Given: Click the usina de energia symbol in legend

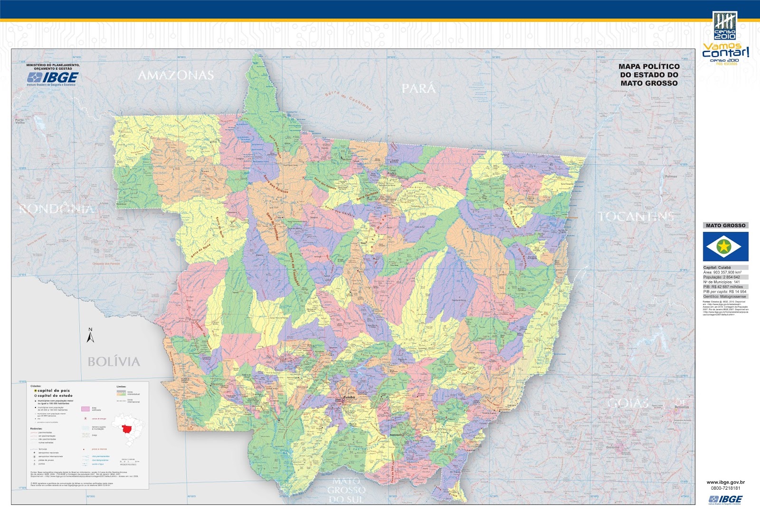Looking at the screenshot, I should point(85,419).
